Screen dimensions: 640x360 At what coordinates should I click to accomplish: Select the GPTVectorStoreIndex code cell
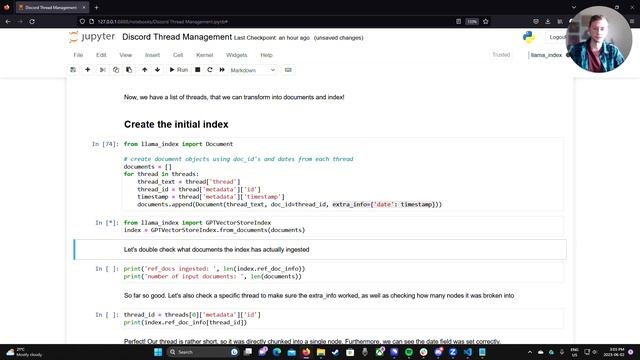tap(343, 227)
